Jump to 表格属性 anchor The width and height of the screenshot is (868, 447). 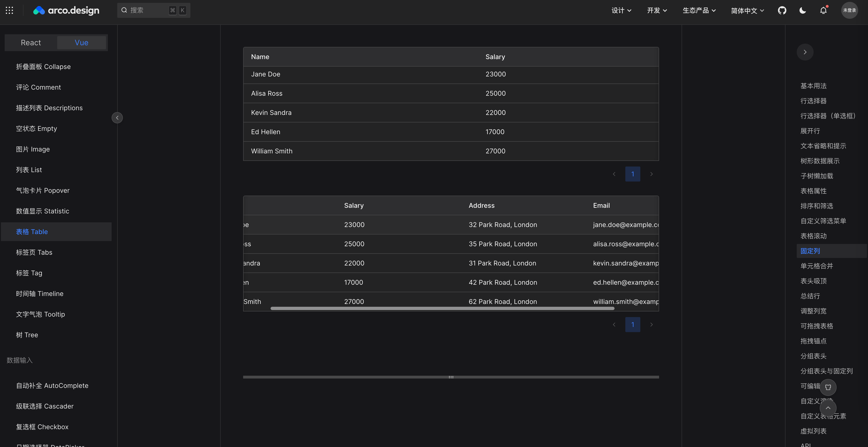pyautogui.click(x=813, y=191)
